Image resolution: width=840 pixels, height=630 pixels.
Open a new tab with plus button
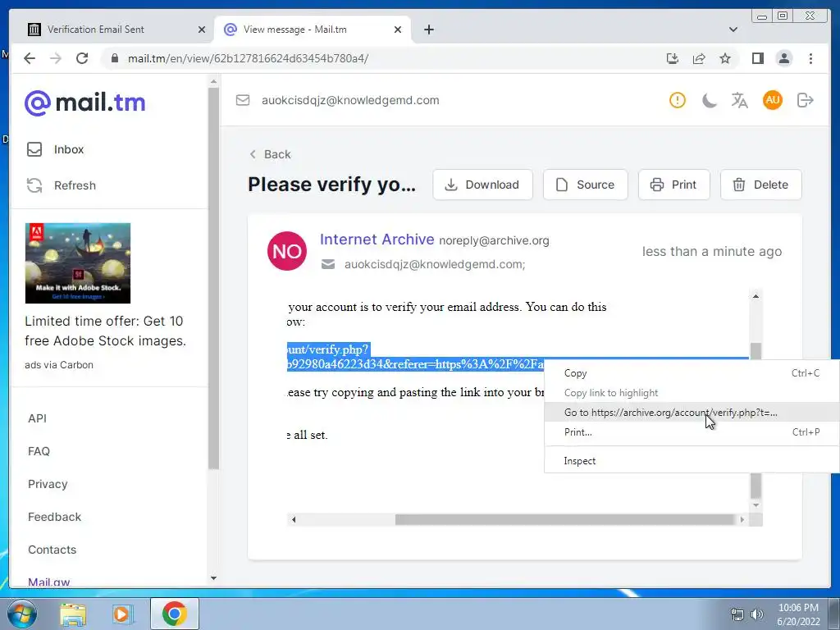point(428,30)
